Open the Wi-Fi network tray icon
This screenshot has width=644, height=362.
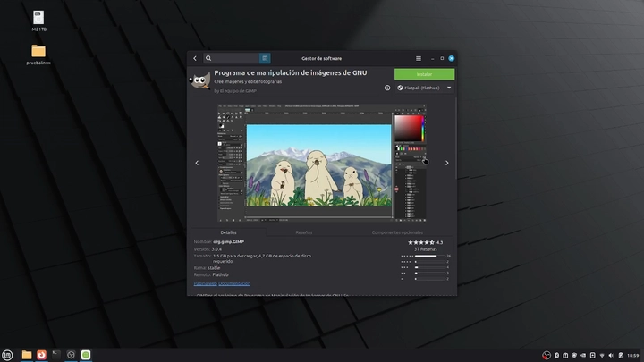click(602, 356)
